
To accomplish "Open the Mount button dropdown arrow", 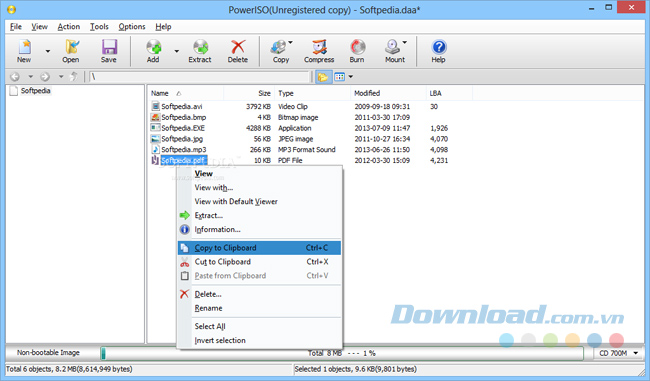I will coord(405,42).
